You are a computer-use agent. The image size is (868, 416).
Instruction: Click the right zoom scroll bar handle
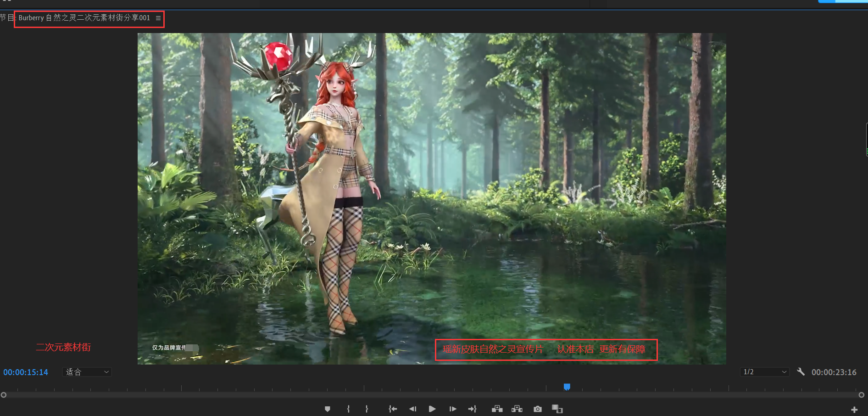(x=862, y=395)
